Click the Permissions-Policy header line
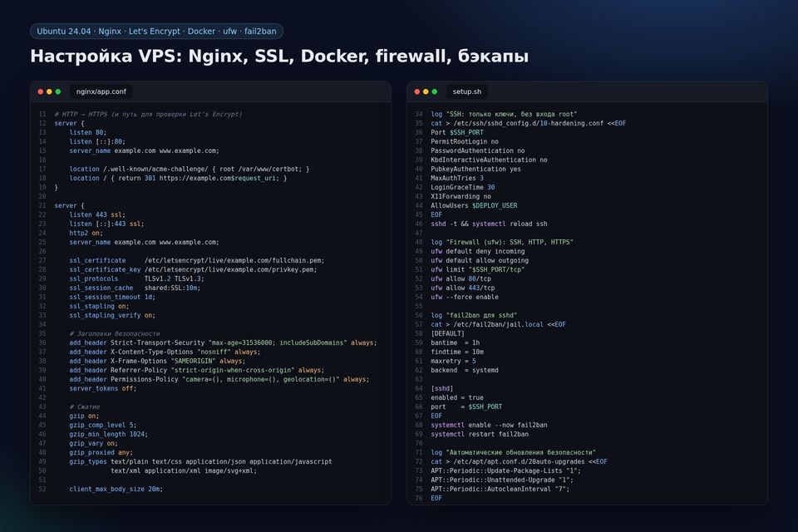 (x=219, y=380)
